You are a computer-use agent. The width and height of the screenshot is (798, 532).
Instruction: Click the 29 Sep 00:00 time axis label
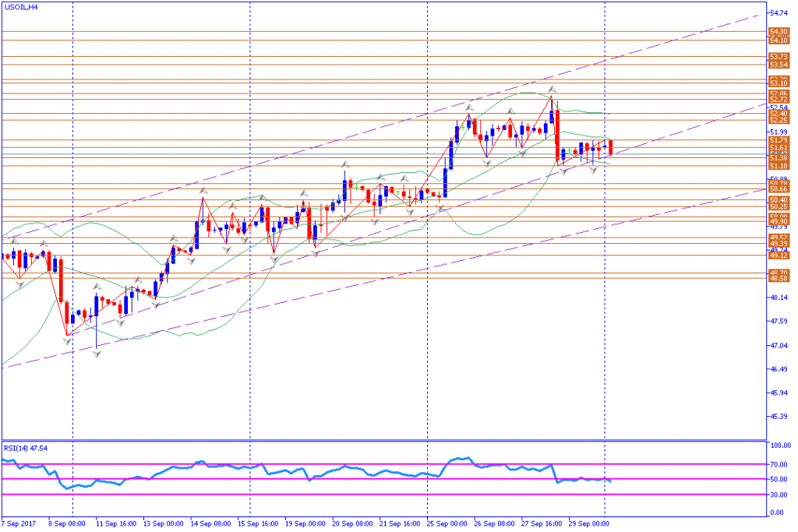[x=589, y=523]
